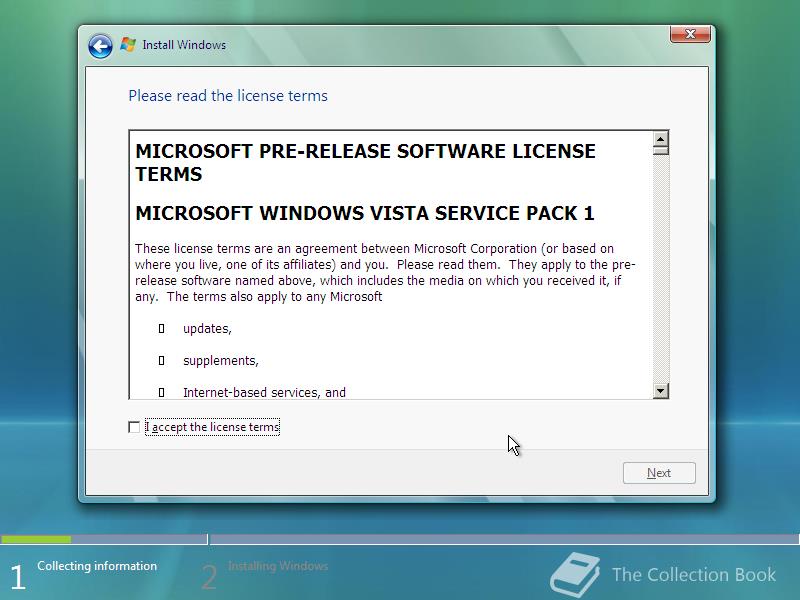The image size is (800, 600).
Task: Select the "Installing Windows" step label
Action: point(276,566)
